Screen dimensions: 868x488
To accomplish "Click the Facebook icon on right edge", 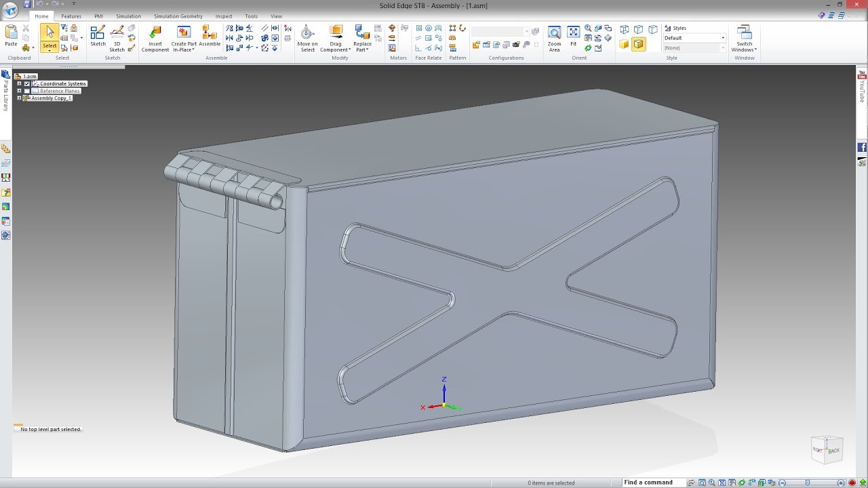I will (x=862, y=147).
